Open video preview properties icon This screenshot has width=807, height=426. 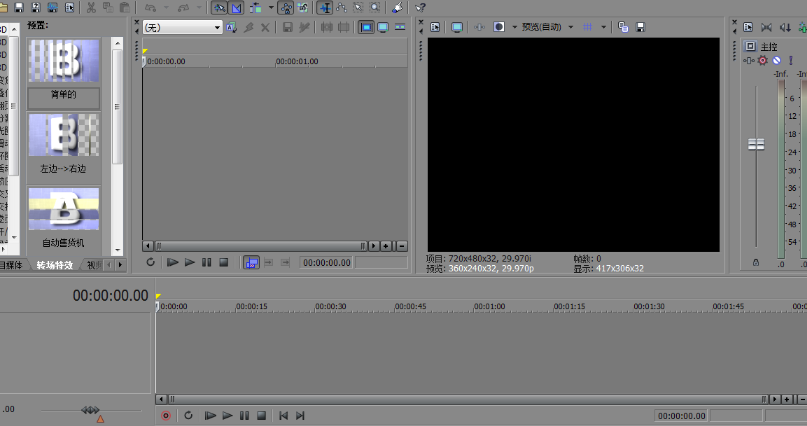(x=435, y=27)
